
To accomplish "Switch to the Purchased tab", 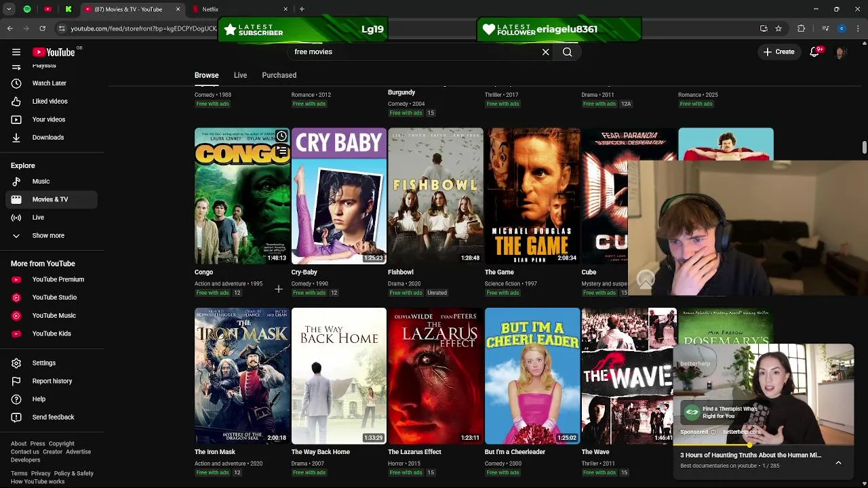I will pyautogui.click(x=279, y=75).
